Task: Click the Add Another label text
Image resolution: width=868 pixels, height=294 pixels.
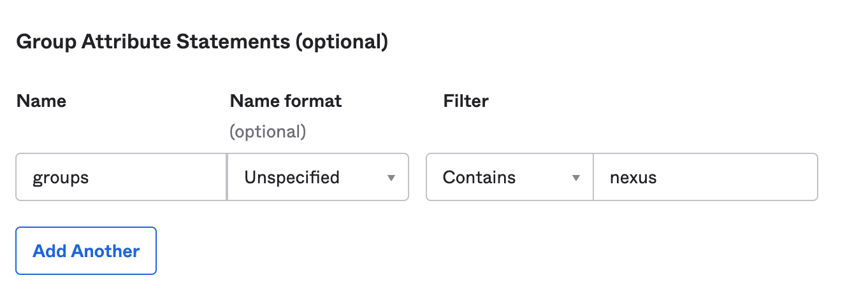Action: (x=86, y=251)
